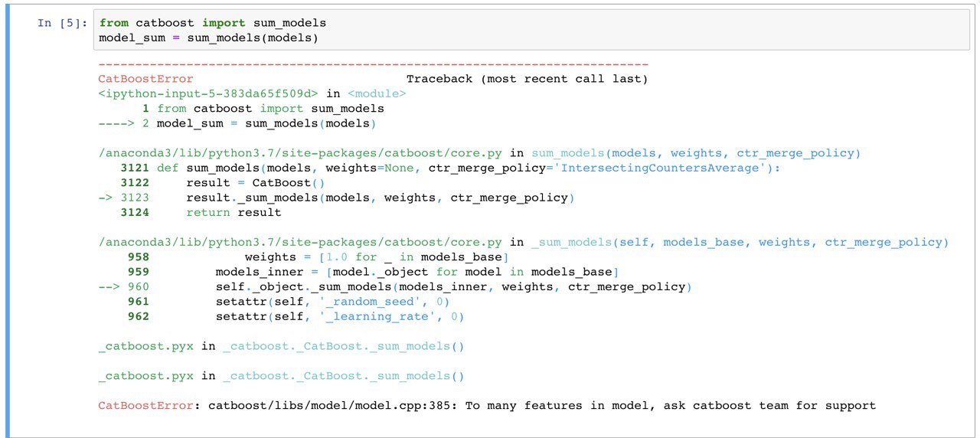Click line 962 setattr _learning_rate

pos(296,316)
